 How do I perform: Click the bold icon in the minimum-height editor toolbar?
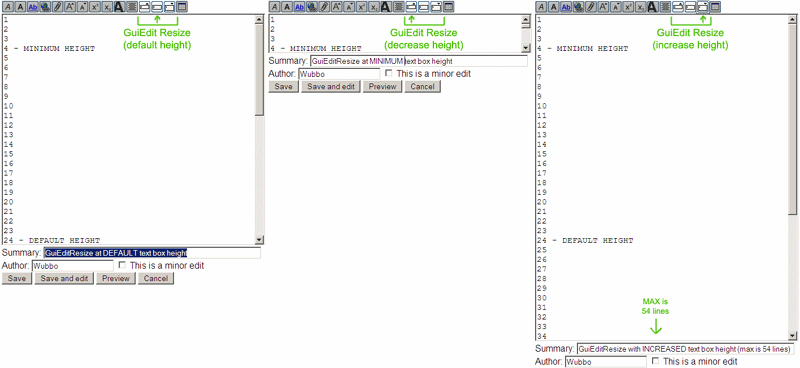click(x=287, y=7)
